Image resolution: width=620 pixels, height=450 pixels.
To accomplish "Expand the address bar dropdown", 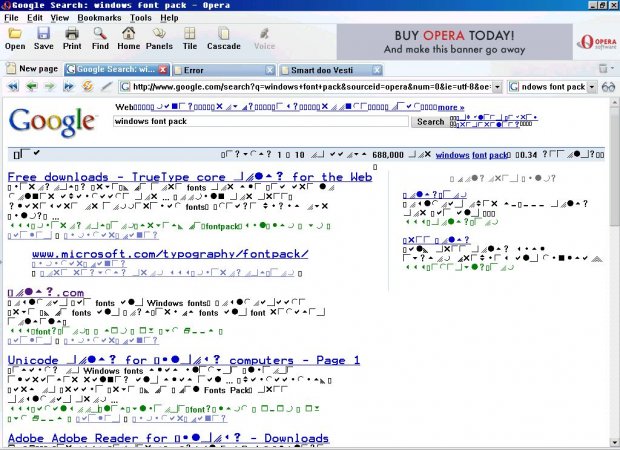I will 497,87.
